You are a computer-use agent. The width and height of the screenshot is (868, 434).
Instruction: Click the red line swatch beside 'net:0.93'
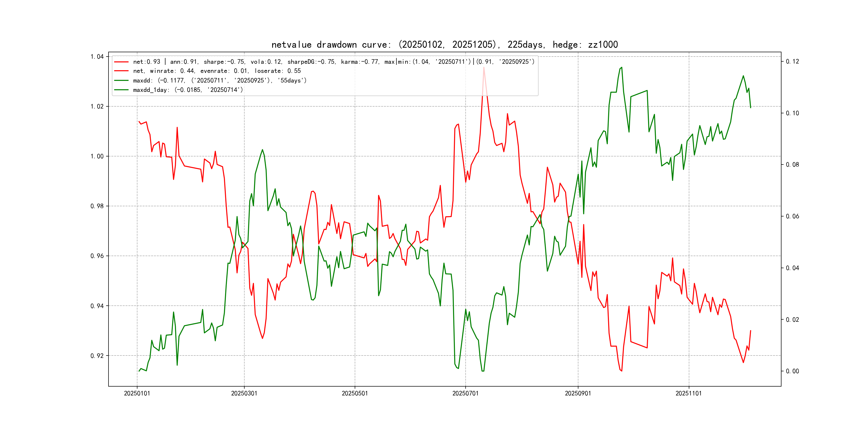click(x=121, y=62)
